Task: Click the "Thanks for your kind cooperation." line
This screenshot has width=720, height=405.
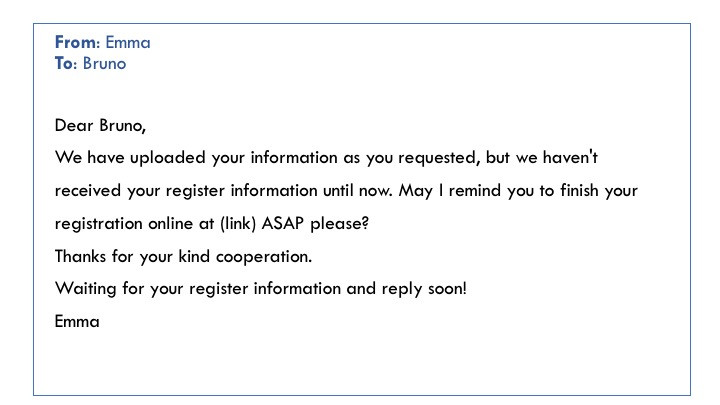Action: point(183,256)
